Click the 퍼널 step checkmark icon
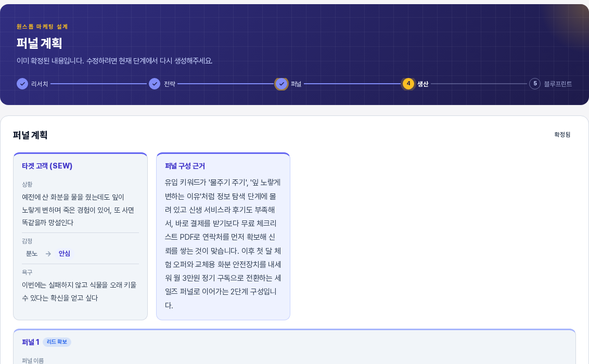 [x=281, y=84]
